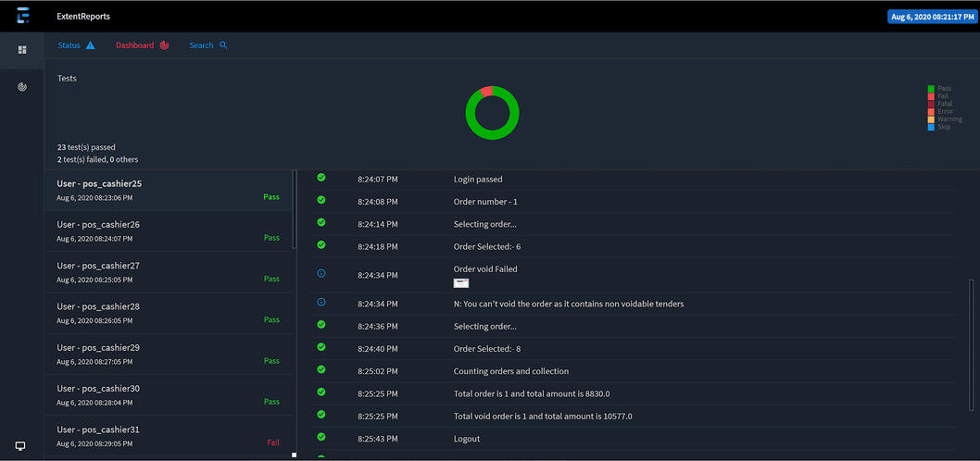The image size is (980, 461).
Task: Open the test view grid icon in sidebar
Action: pyautogui.click(x=22, y=50)
